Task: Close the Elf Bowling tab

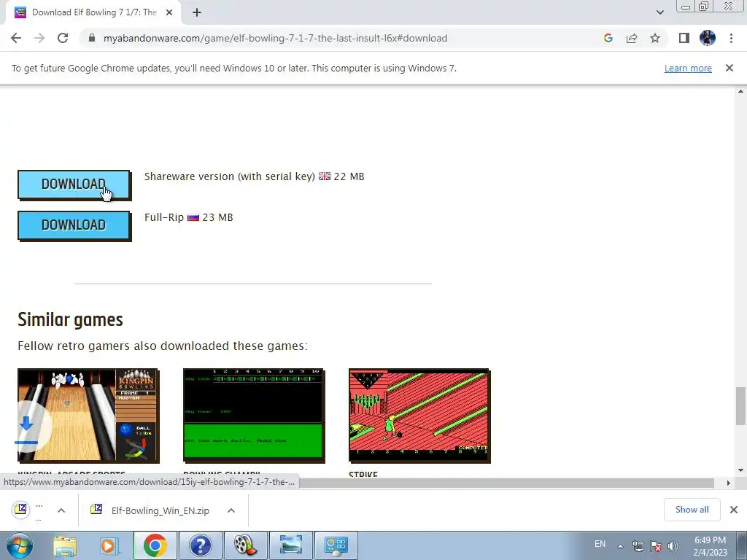Action: pyautogui.click(x=169, y=13)
